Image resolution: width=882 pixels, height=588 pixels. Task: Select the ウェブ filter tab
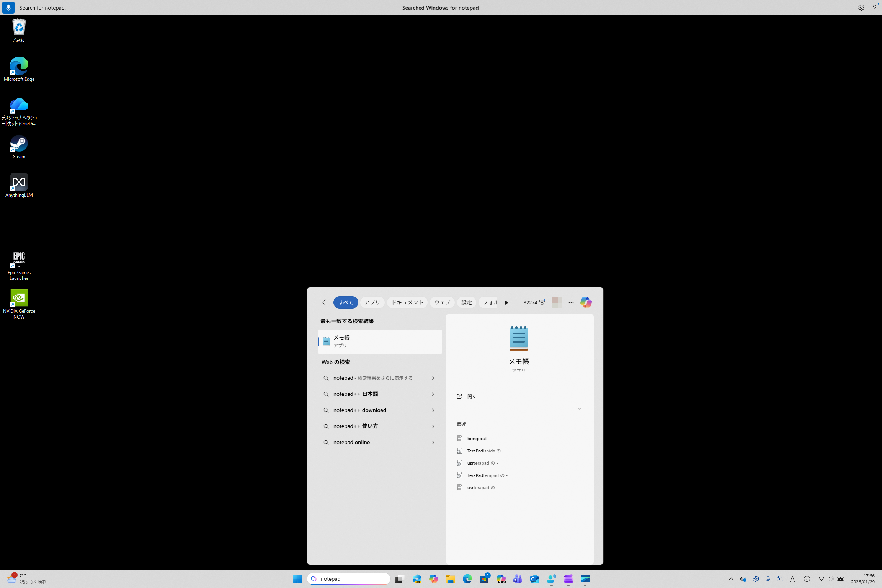pos(442,302)
